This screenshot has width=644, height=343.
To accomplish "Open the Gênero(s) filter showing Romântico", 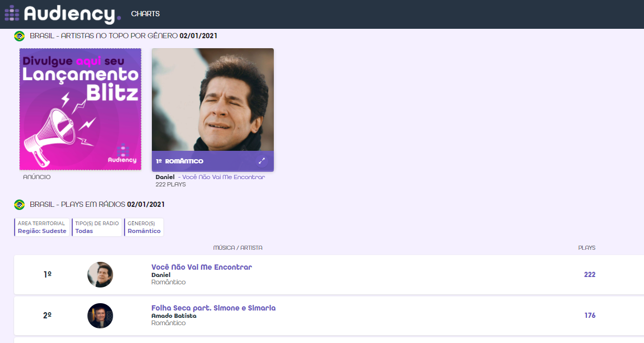I will click(144, 227).
